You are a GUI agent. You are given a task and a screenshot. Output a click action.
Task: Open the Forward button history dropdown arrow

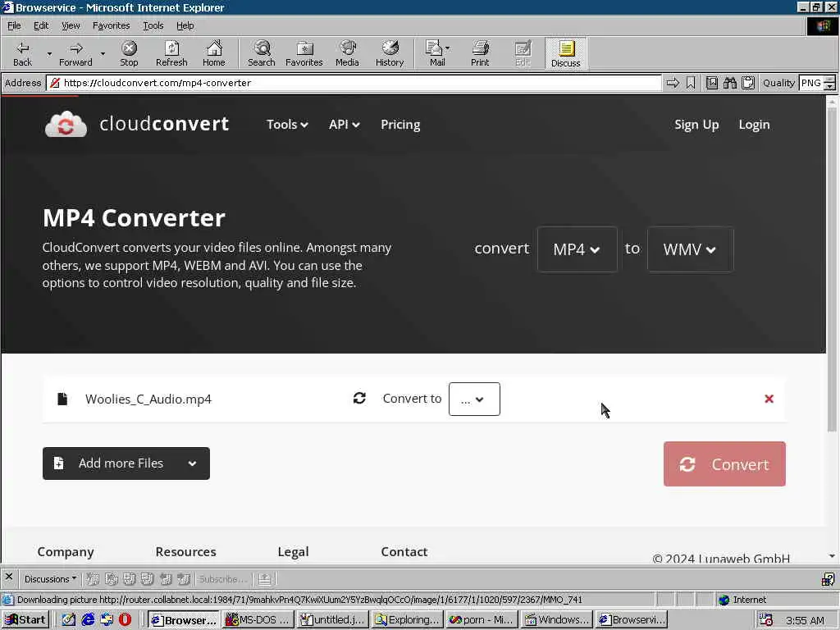pos(103,54)
